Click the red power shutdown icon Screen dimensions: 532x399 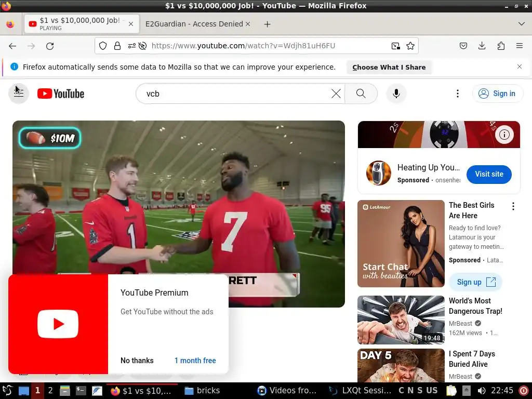[524, 391]
